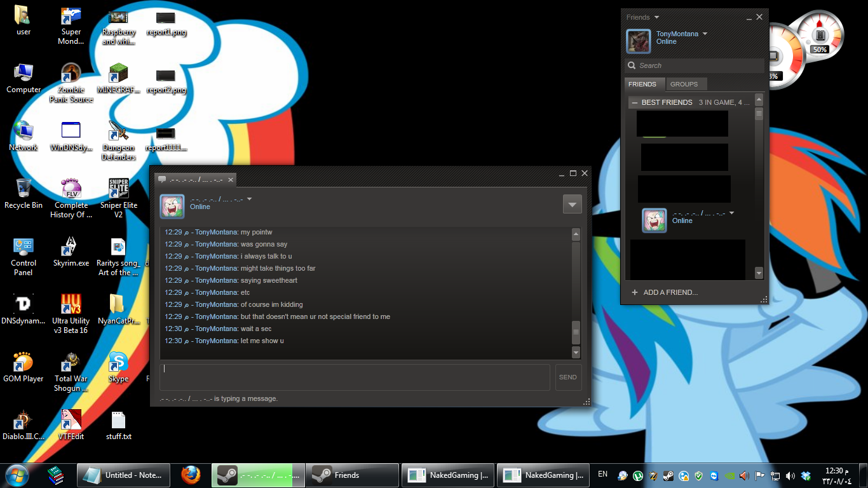Open Friends window title dropdown
Viewport: 868px width, 488px height.
coord(657,17)
